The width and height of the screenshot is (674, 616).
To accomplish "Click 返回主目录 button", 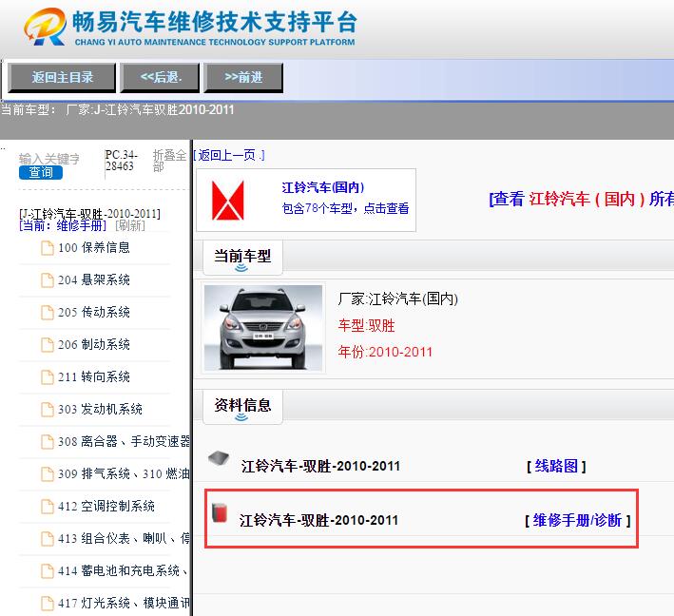I will [x=63, y=77].
